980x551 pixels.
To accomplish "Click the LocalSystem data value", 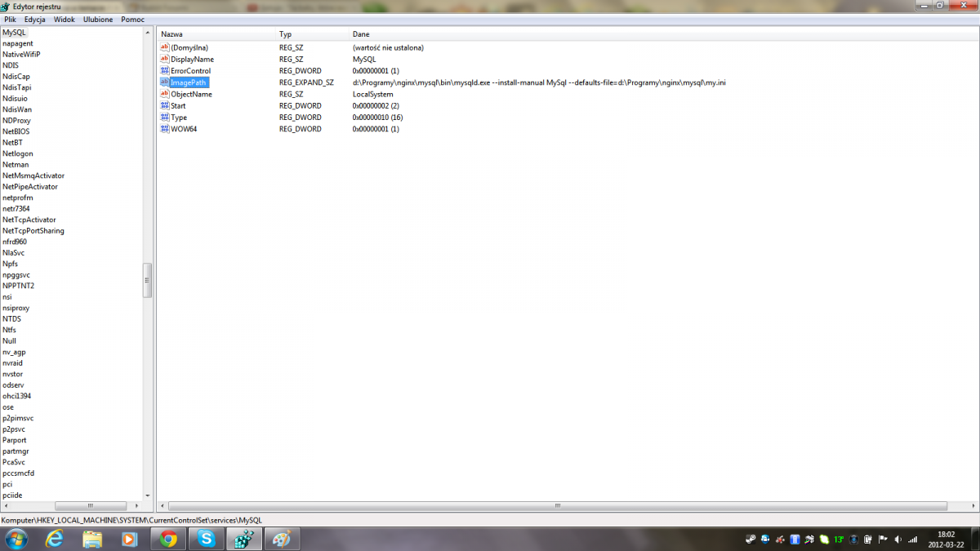I will tap(373, 94).
